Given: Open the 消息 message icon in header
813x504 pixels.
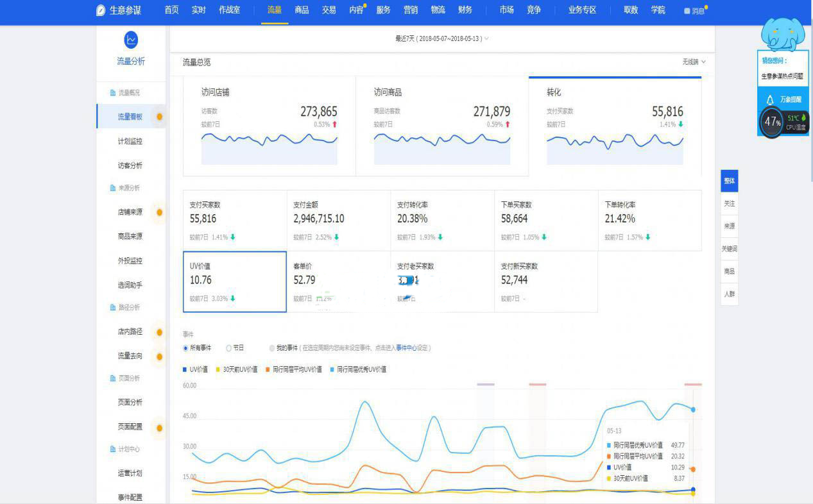Looking at the screenshot, I should 687,11.
